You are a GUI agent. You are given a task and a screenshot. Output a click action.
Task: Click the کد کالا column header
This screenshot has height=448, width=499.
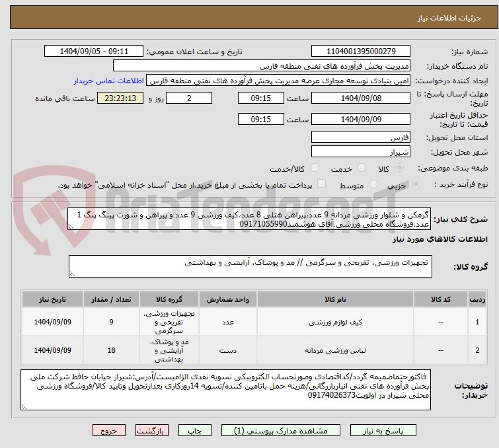[440, 299]
